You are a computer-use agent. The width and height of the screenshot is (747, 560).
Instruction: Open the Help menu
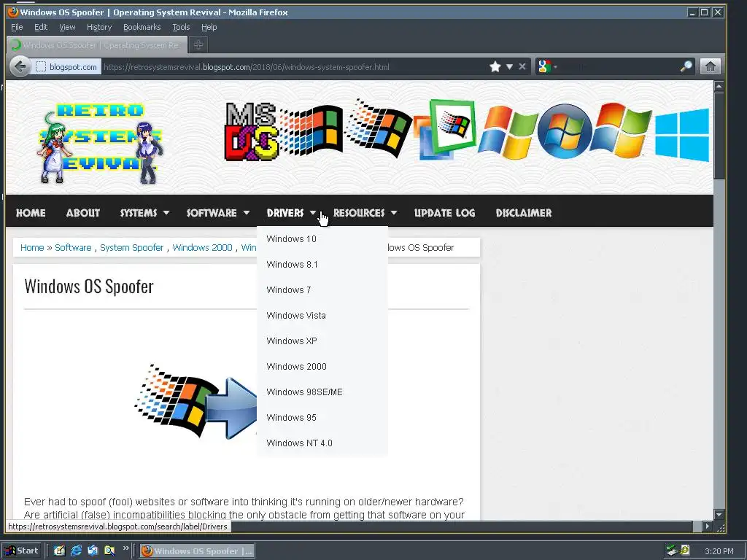[209, 27]
